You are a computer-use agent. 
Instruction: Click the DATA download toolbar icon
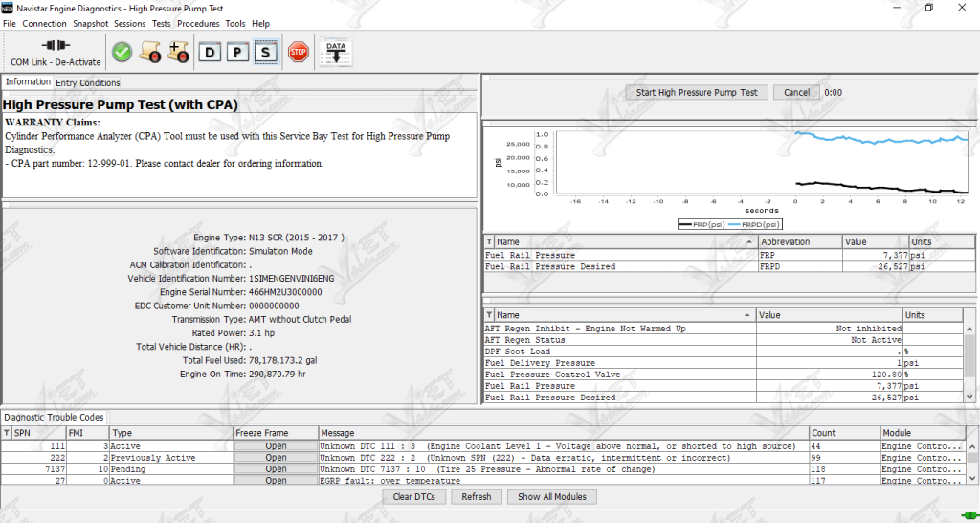tap(336, 53)
